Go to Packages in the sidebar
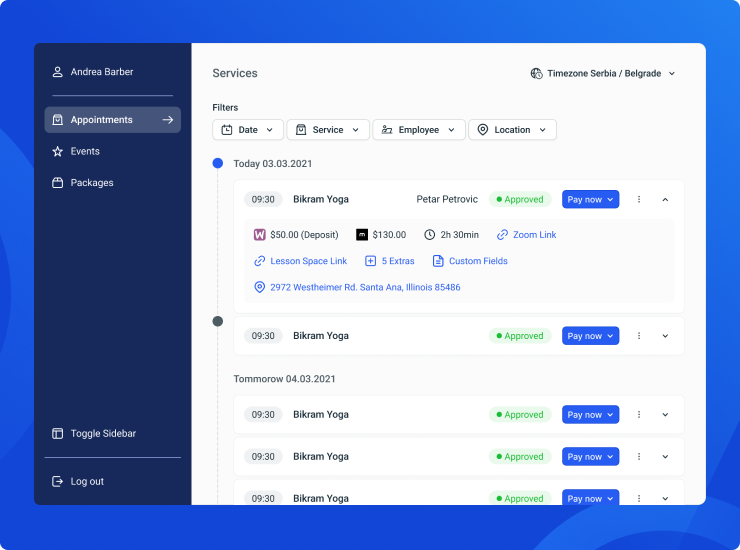 click(92, 183)
